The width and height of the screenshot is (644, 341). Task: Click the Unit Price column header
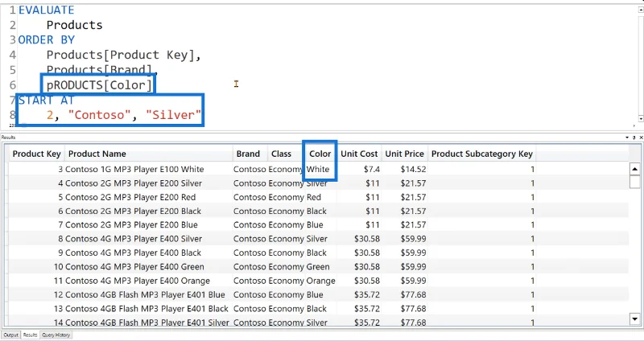pos(405,154)
